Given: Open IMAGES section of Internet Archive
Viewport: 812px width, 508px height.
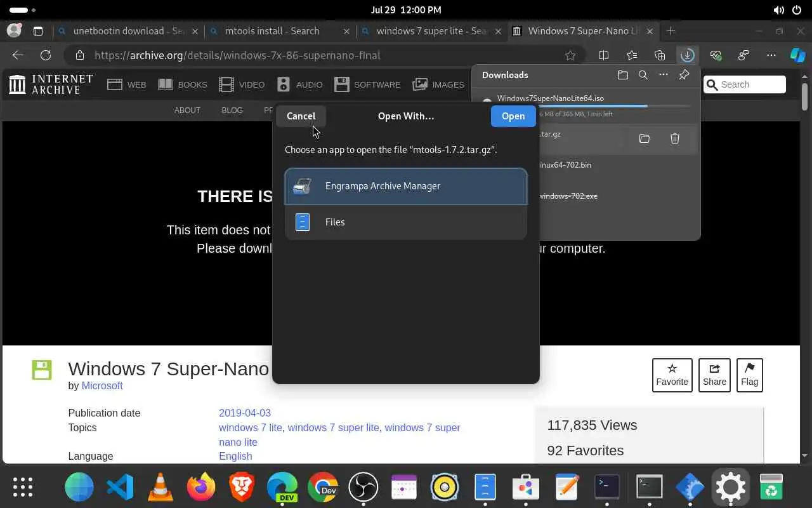Looking at the screenshot, I should pos(438,84).
